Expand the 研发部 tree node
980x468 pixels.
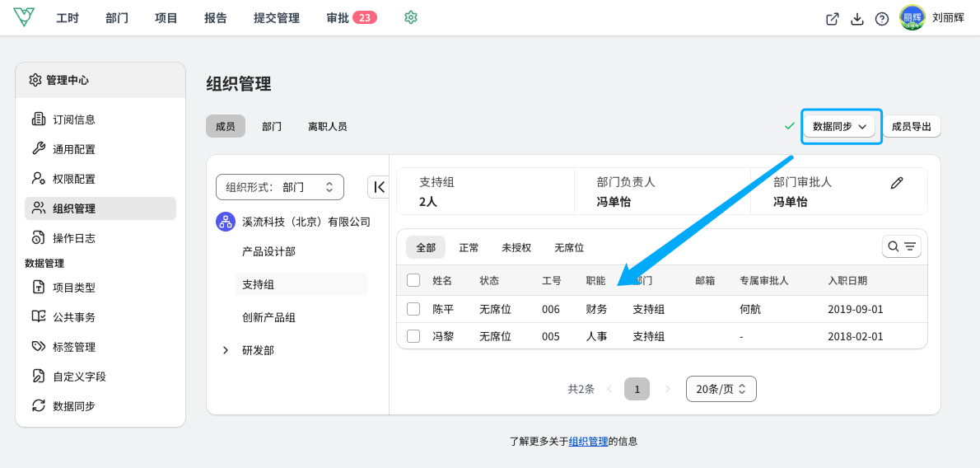(226, 350)
